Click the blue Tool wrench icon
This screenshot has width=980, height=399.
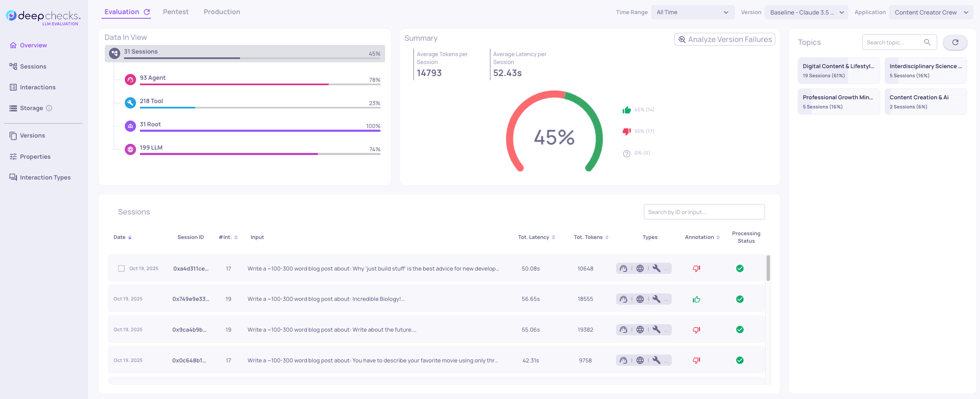[x=130, y=103]
